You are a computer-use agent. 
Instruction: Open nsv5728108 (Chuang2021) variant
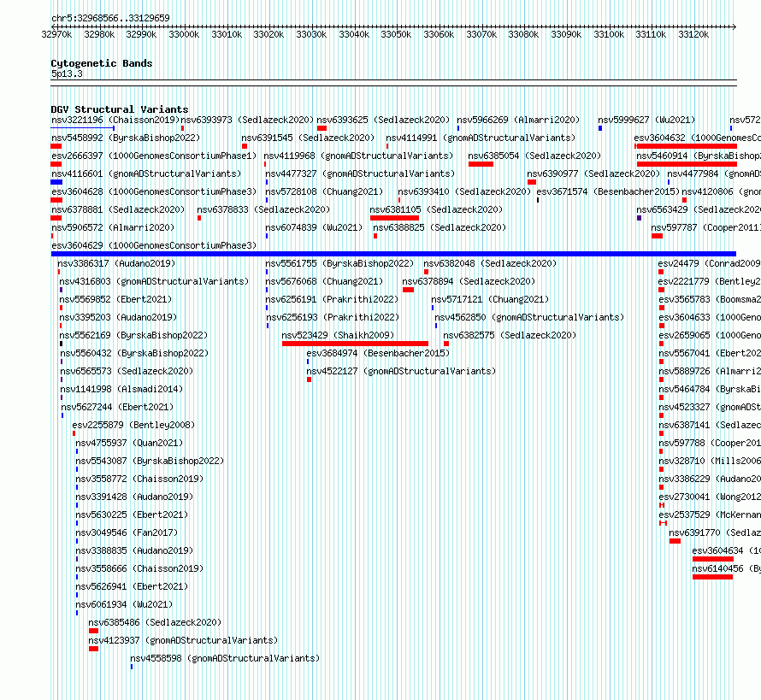click(324, 191)
